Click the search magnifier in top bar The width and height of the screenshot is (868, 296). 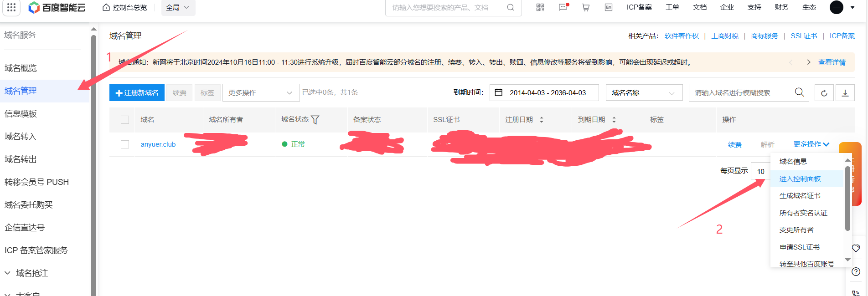[511, 7]
